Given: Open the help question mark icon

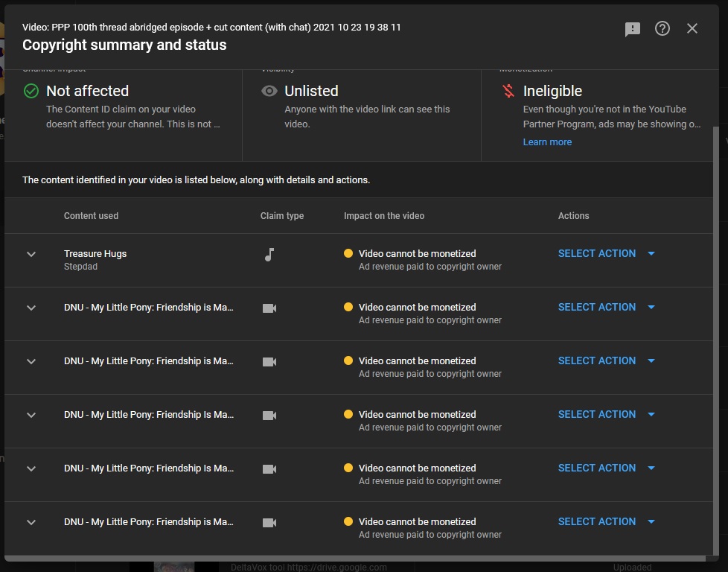Looking at the screenshot, I should pos(662,28).
